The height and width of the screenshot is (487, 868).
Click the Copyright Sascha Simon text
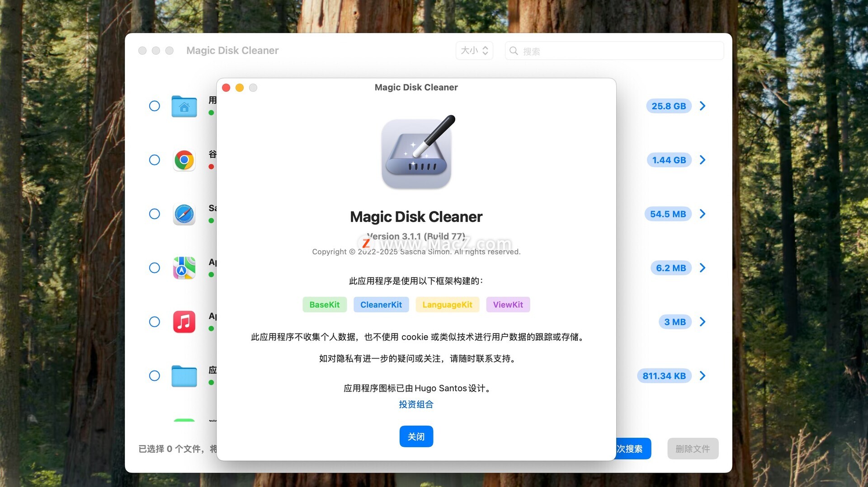click(x=416, y=252)
